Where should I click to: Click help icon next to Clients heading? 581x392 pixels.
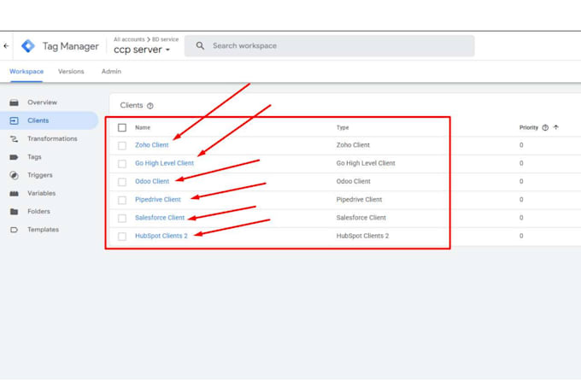pos(150,106)
